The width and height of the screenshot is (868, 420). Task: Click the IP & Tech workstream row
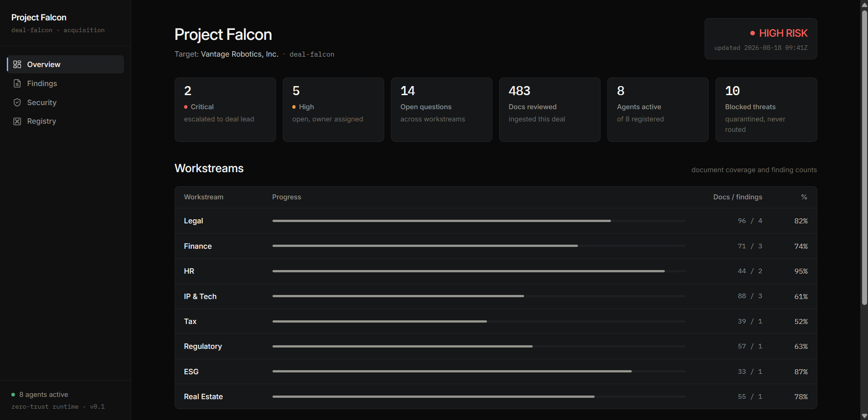[x=496, y=296]
